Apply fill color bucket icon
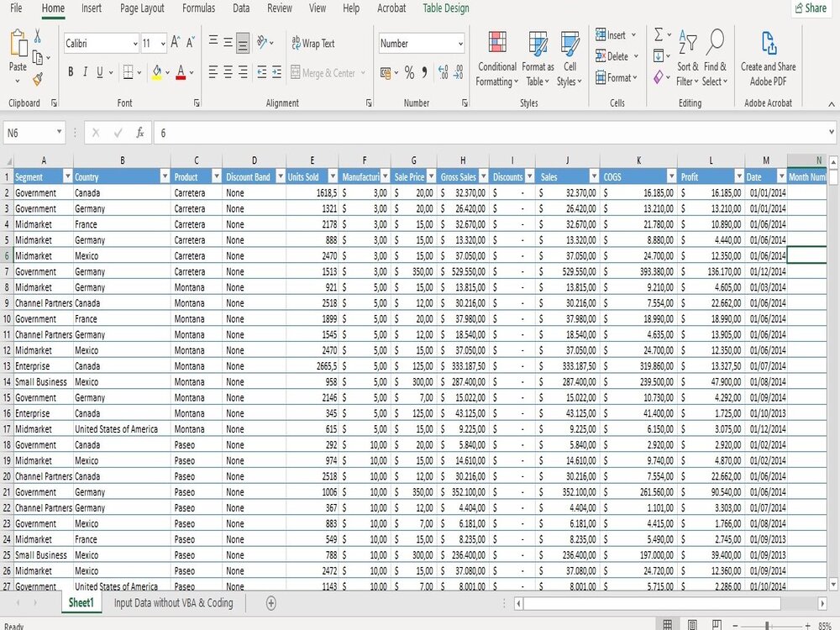The width and height of the screenshot is (840, 630). [x=157, y=71]
